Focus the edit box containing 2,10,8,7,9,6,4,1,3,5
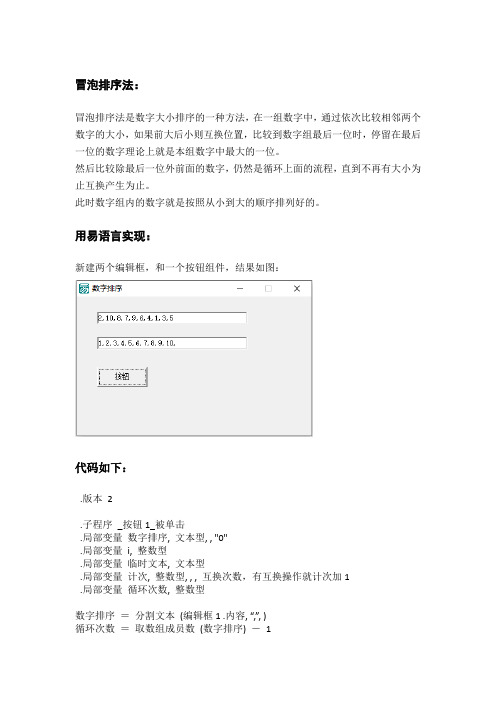This screenshot has width=496, height=702. 171,318
